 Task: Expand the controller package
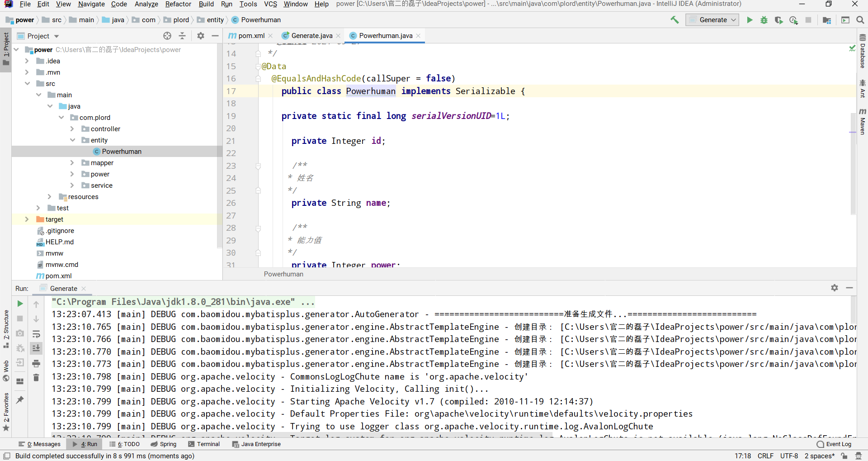pos(72,129)
